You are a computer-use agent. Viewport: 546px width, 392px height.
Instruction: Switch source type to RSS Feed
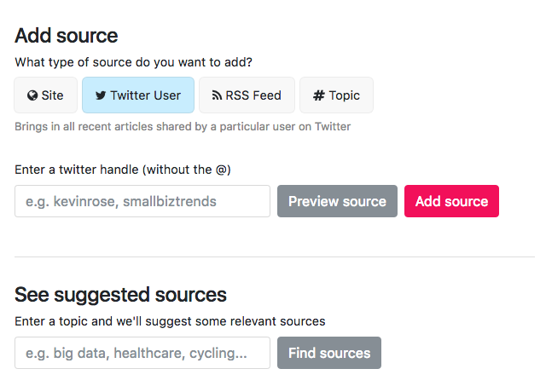[247, 95]
